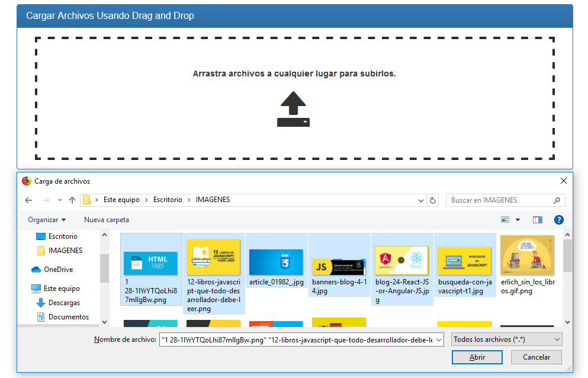
Task: Refresh the IMAGENES folder listing
Action: click(432, 200)
